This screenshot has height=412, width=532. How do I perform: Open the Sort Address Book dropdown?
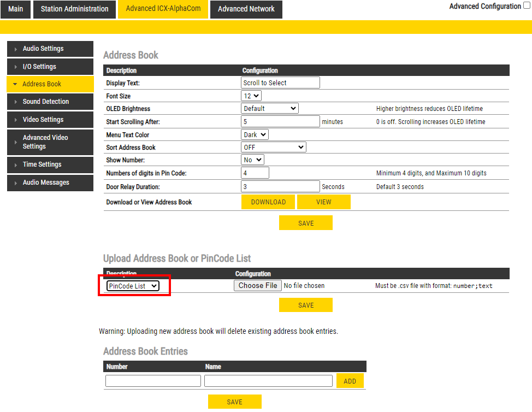coord(273,147)
